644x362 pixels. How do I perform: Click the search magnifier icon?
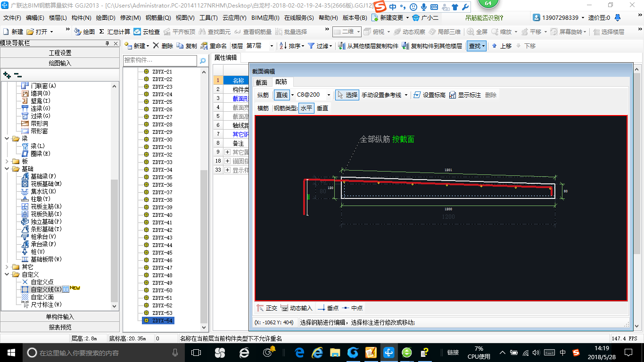point(203,61)
